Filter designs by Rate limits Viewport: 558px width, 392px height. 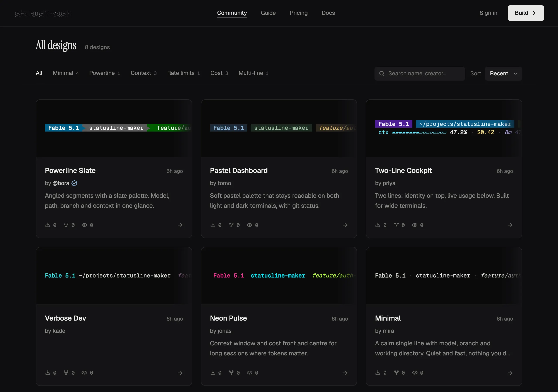coord(183,73)
